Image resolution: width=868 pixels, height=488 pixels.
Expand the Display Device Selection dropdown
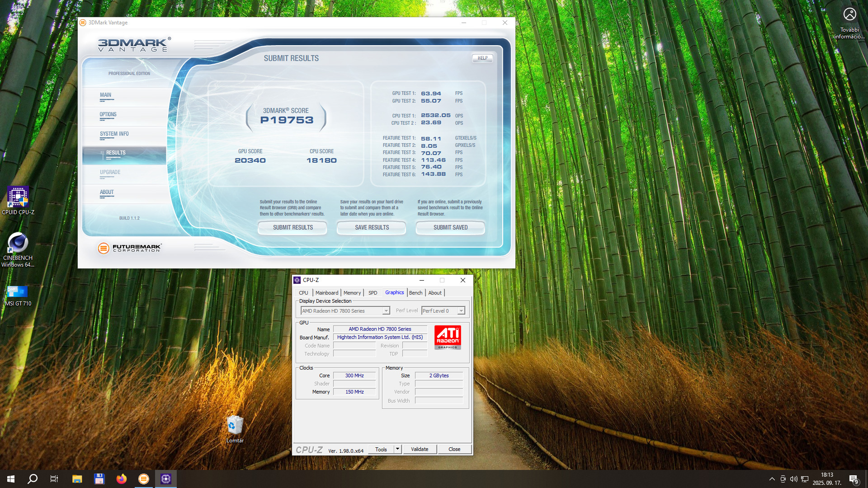(x=386, y=311)
